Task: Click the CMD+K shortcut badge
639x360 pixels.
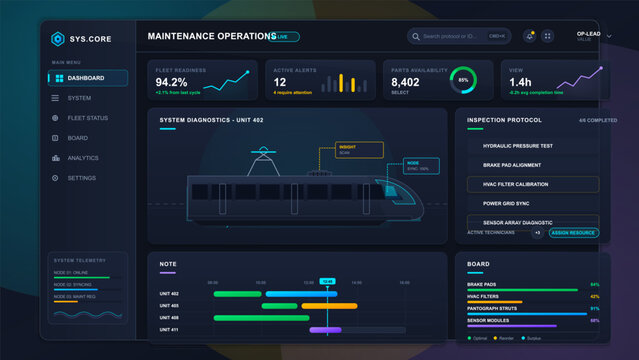Action: click(497, 36)
